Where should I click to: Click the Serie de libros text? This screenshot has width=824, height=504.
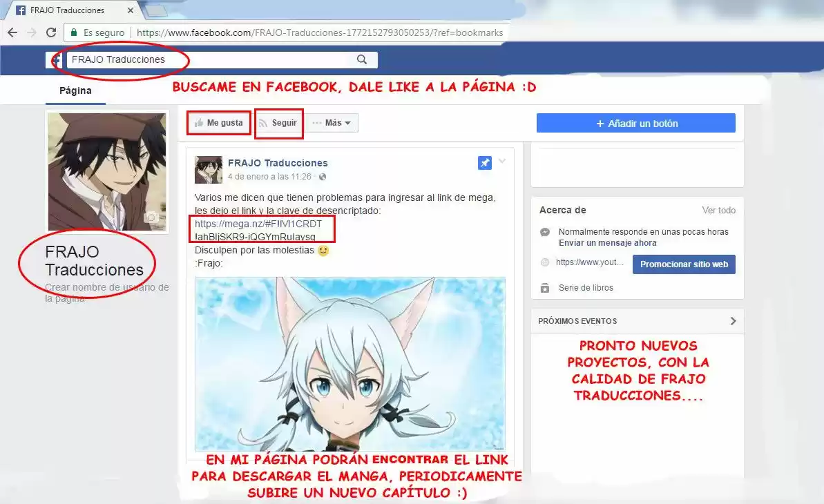pos(586,287)
